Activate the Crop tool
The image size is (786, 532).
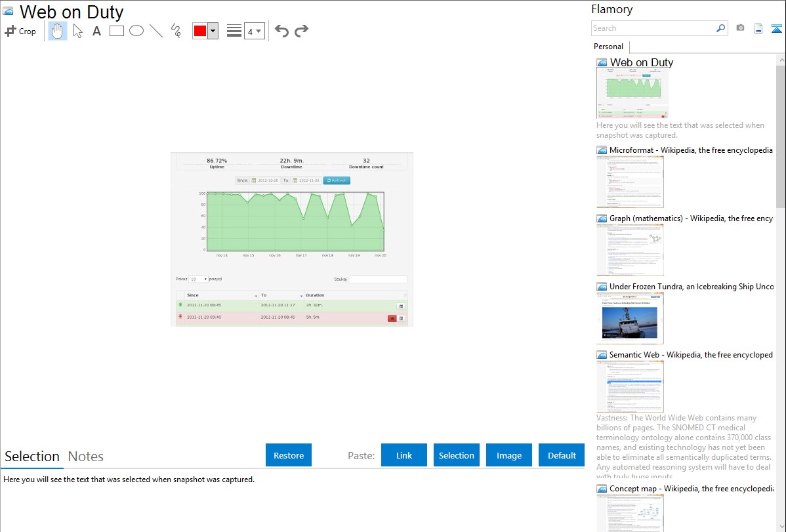20,31
